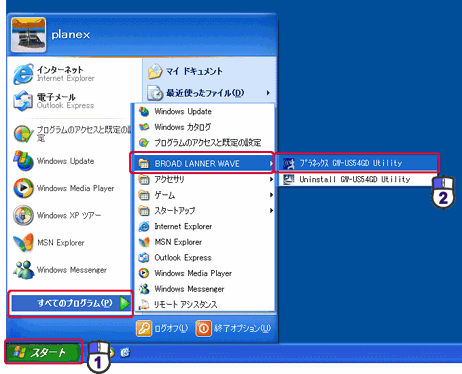
Task: Expand スタートアップ submenu arrow
Action: point(271,211)
